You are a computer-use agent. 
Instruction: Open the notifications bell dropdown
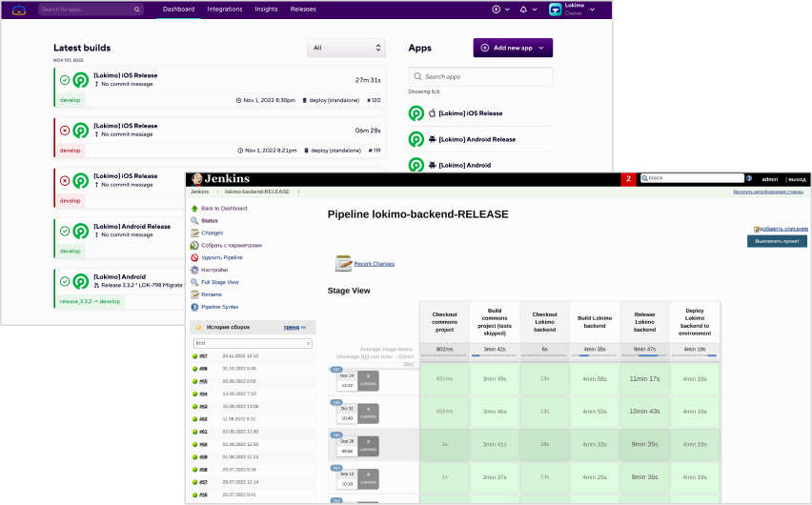coord(528,10)
